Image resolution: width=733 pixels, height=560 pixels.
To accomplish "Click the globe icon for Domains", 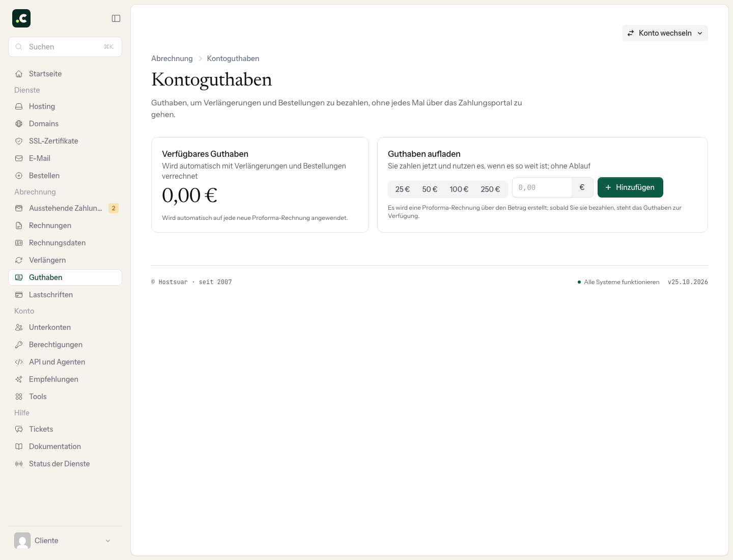I will (x=19, y=124).
